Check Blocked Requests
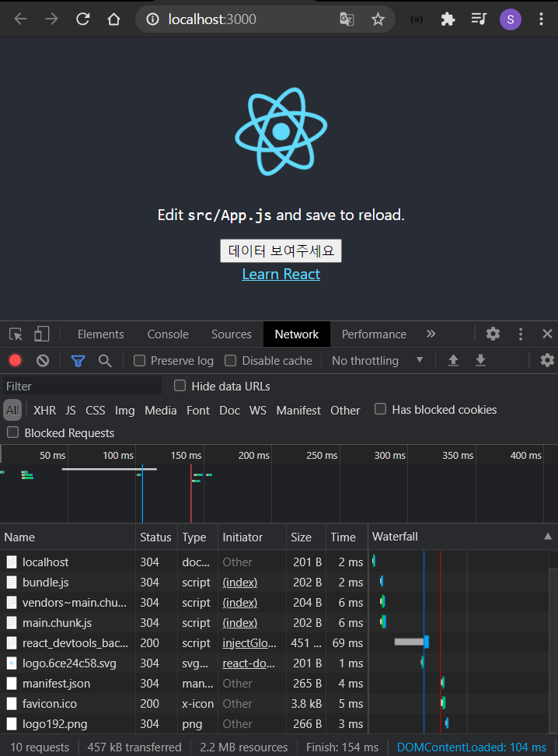 point(13,432)
